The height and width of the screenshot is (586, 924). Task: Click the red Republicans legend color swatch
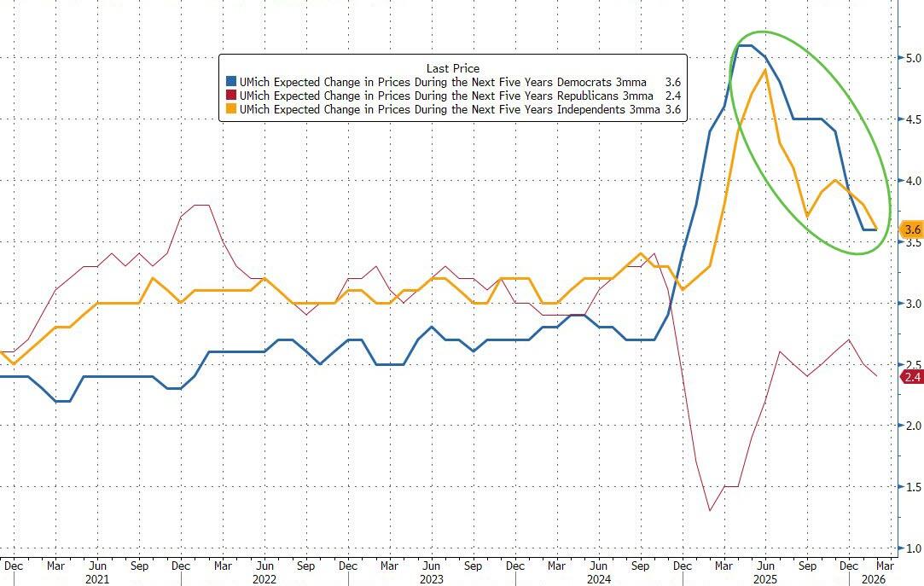[x=231, y=96]
